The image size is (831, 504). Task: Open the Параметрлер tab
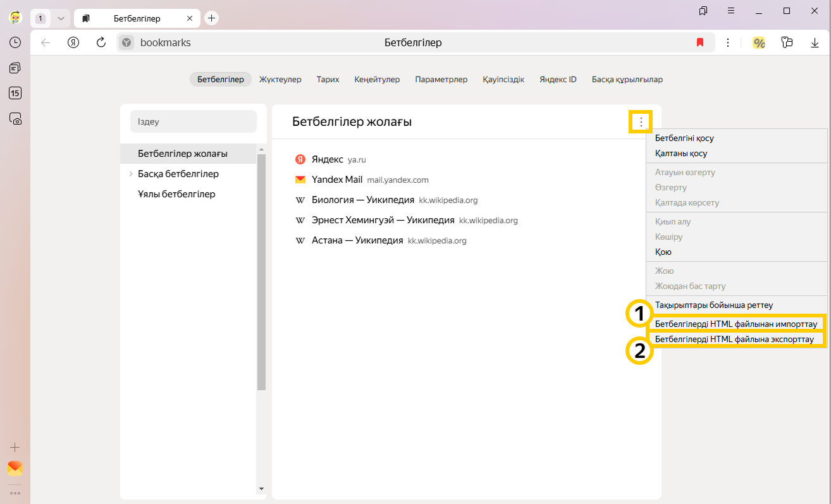441,80
